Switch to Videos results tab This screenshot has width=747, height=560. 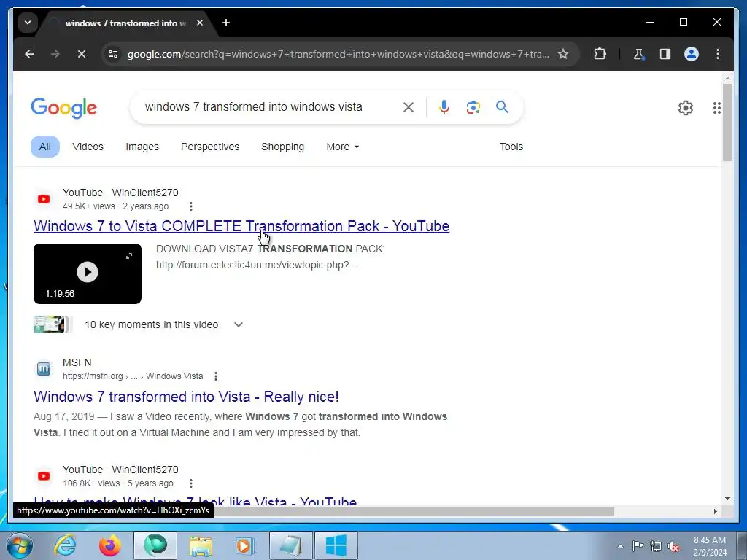coord(88,147)
